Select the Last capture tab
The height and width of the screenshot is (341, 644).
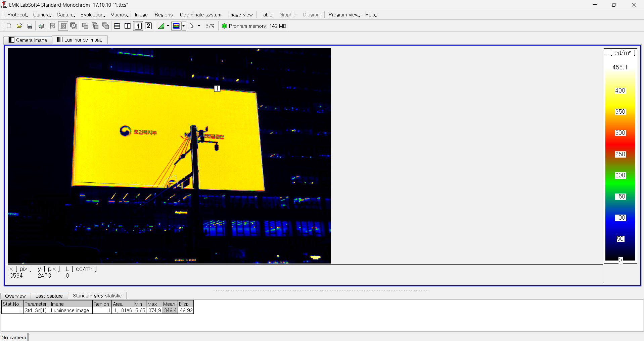[x=49, y=296]
